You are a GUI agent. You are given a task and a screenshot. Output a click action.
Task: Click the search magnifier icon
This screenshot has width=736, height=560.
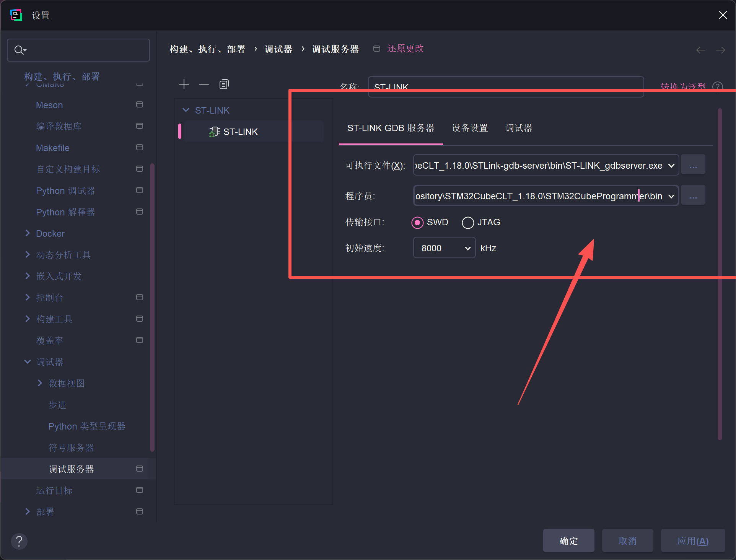(x=20, y=50)
